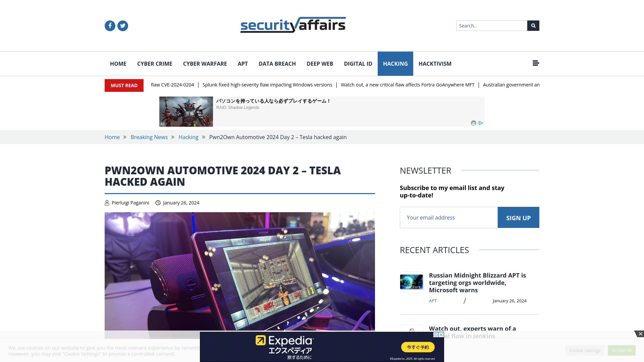
Task: Click the SIGN UP newsletter button
Action: 518,217
